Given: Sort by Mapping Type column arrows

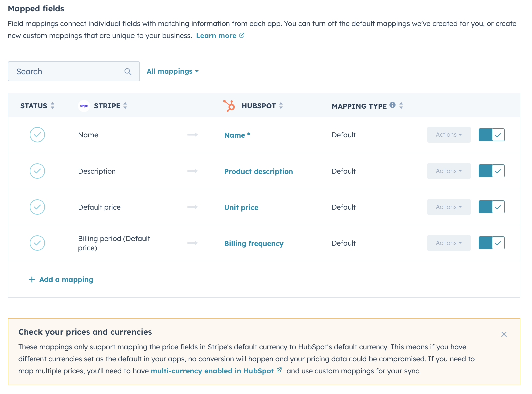Looking at the screenshot, I should 401,106.
